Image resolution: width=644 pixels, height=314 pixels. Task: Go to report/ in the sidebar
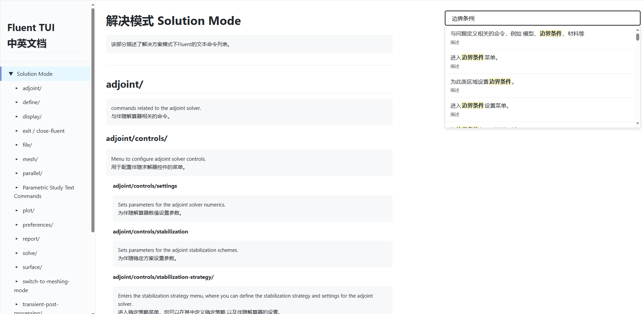[31, 239]
